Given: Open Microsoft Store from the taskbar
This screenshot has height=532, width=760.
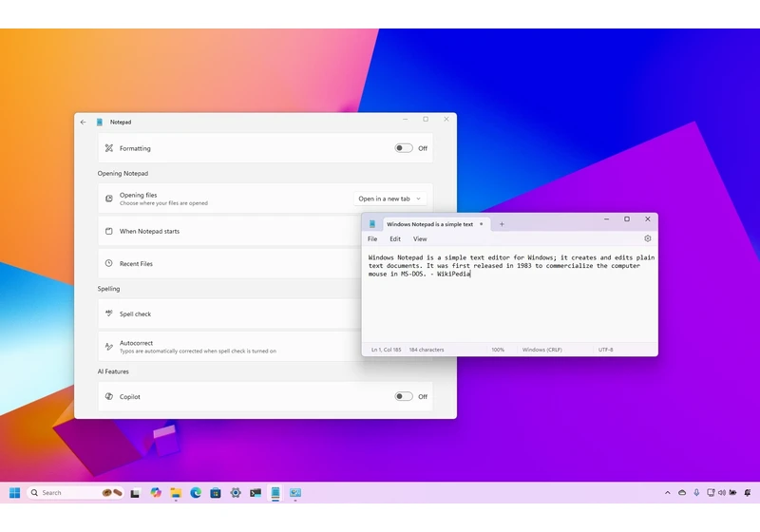Looking at the screenshot, I should (216, 493).
